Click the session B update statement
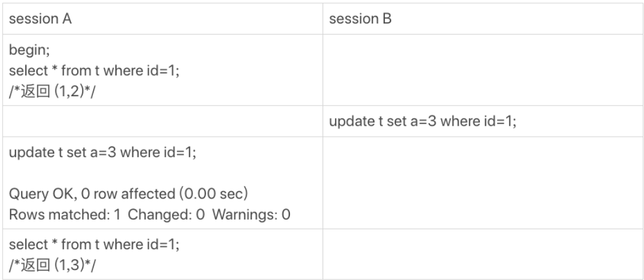Screen dimensions: 644x280 423,121
